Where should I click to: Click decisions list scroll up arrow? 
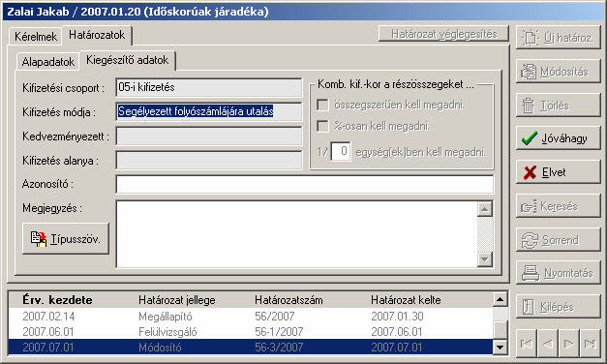pyautogui.click(x=501, y=299)
